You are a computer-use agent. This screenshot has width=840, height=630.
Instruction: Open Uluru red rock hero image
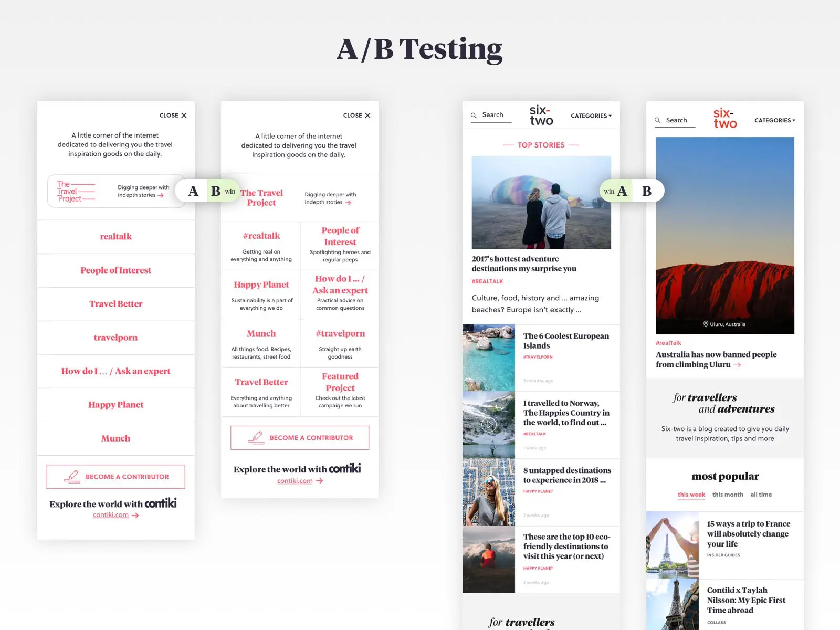[x=725, y=235]
